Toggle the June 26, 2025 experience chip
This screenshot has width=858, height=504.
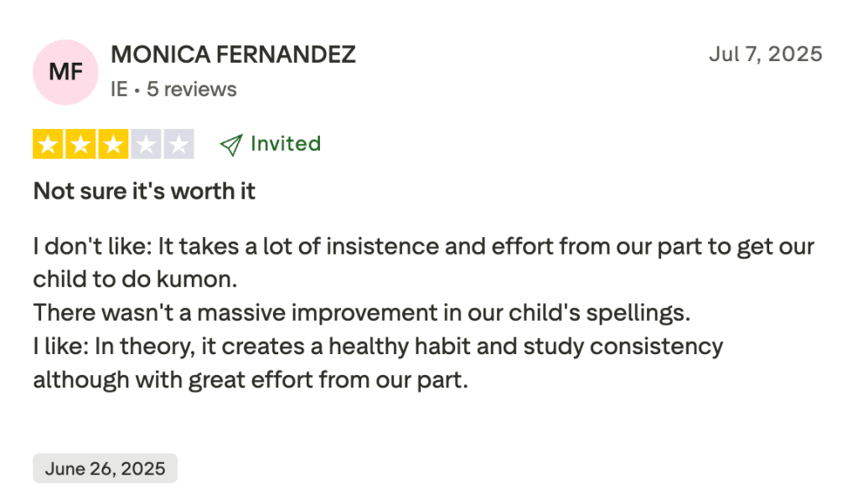tap(104, 469)
